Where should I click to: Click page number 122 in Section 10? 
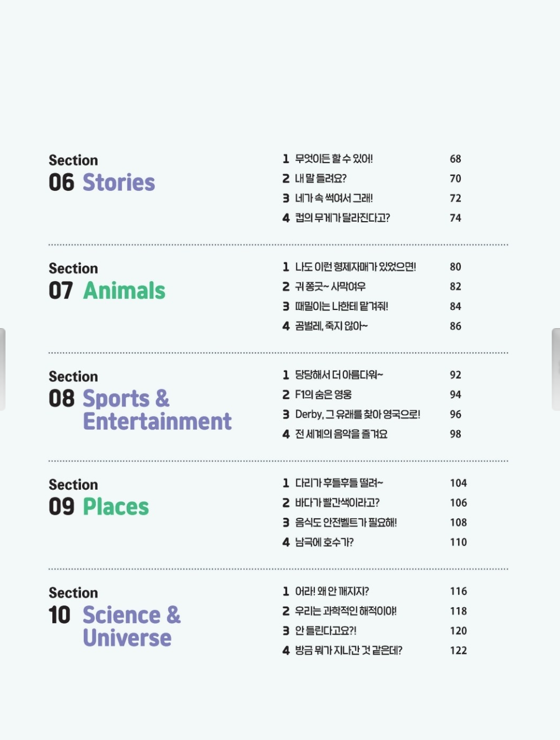tap(458, 651)
